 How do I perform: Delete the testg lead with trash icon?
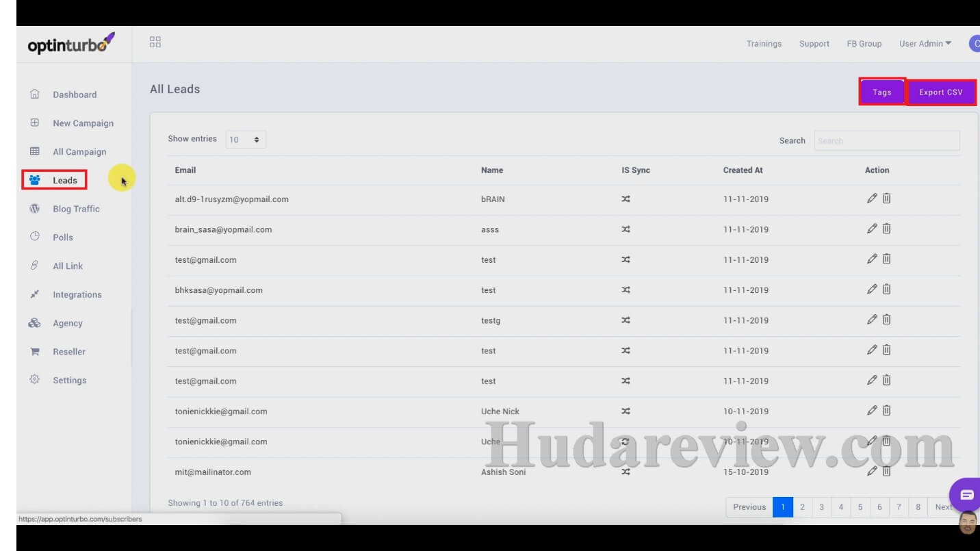(886, 319)
